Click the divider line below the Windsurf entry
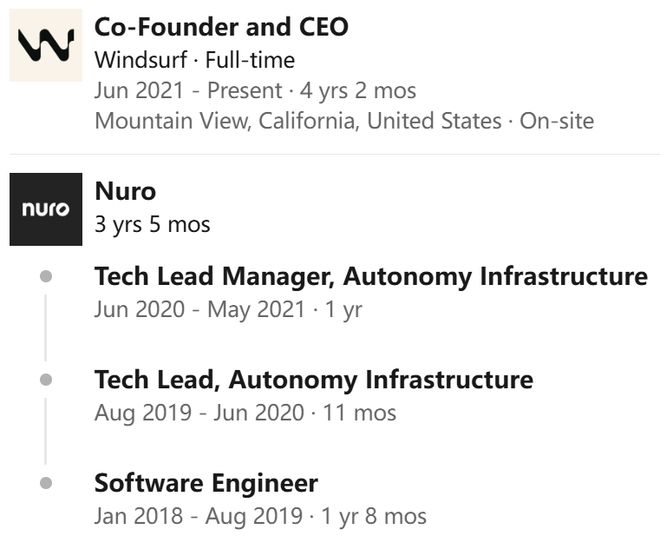660x536 pixels. coord(334,154)
